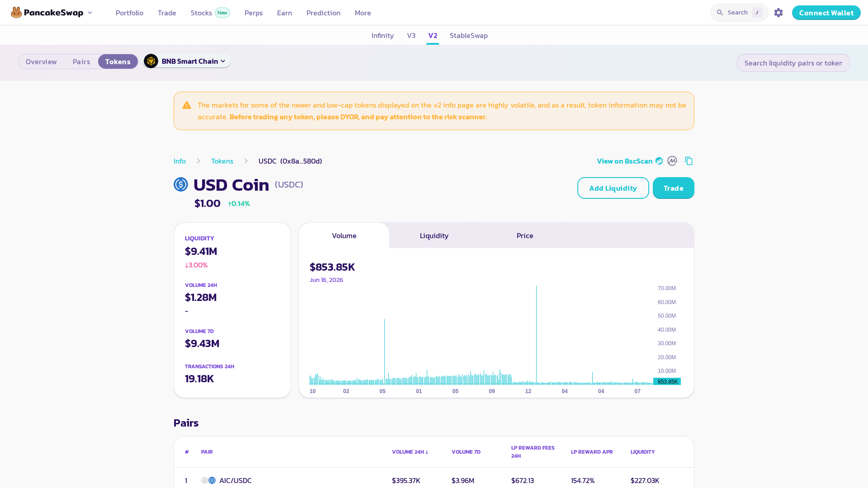Focus the Search liquidity pairs or tokens field
This screenshot has width=868, height=488.
(793, 63)
